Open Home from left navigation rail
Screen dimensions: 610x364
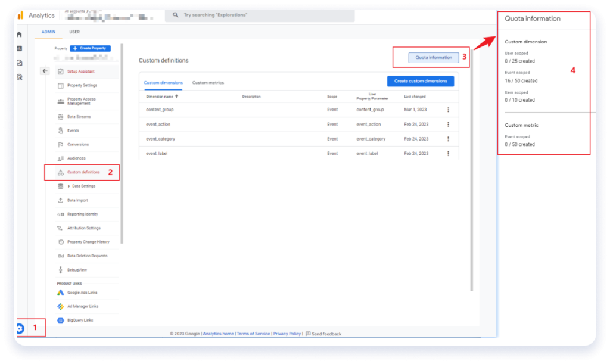pos(20,35)
